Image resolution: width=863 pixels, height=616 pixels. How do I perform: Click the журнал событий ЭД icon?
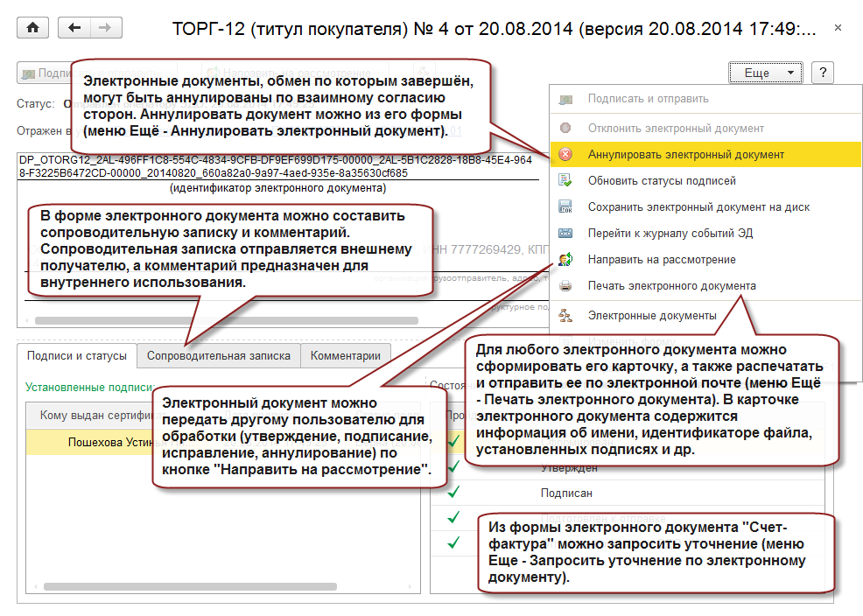[x=565, y=234]
